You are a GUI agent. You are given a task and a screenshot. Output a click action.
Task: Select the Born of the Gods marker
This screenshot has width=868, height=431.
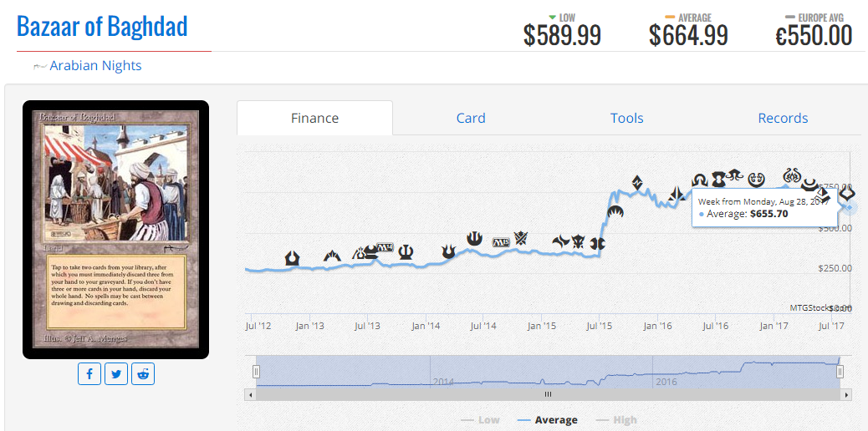[x=448, y=251]
